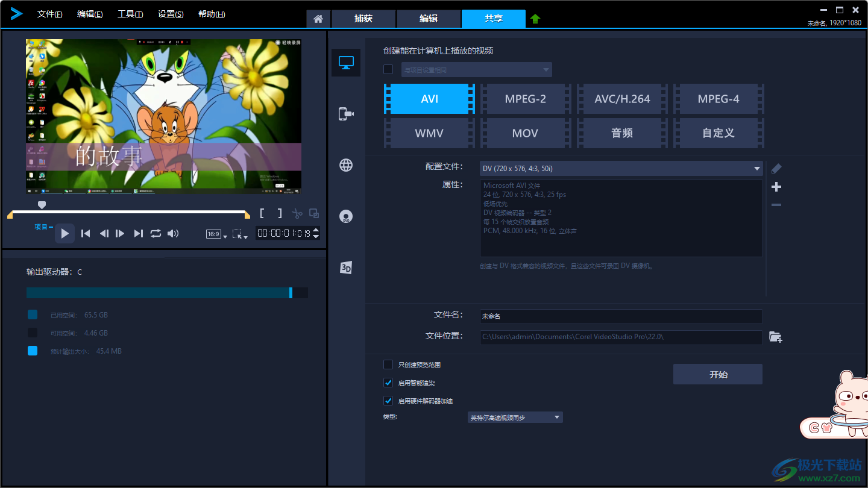Click the timecode display
The height and width of the screenshot is (488, 868).
click(x=283, y=233)
